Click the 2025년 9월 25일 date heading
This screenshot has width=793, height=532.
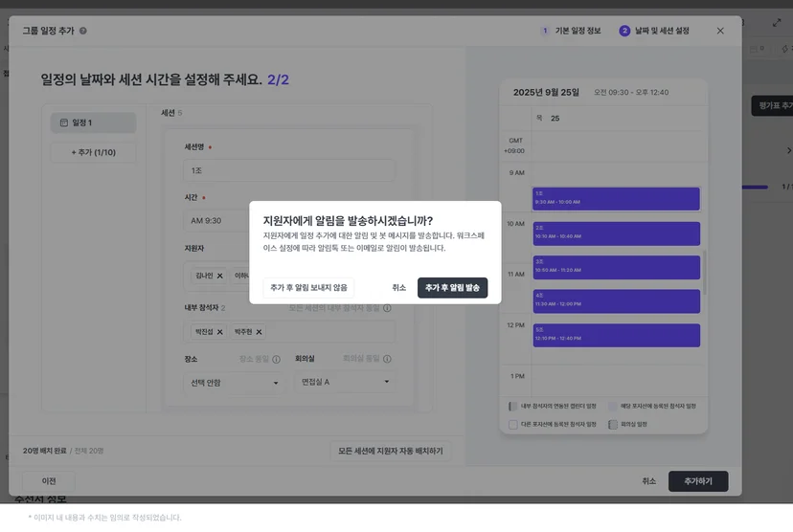(x=546, y=93)
